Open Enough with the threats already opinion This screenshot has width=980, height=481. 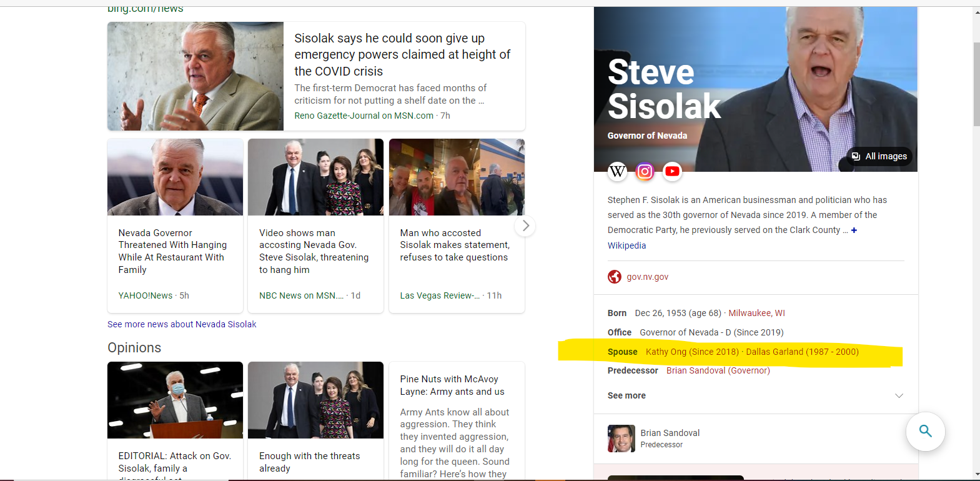tap(310, 462)
